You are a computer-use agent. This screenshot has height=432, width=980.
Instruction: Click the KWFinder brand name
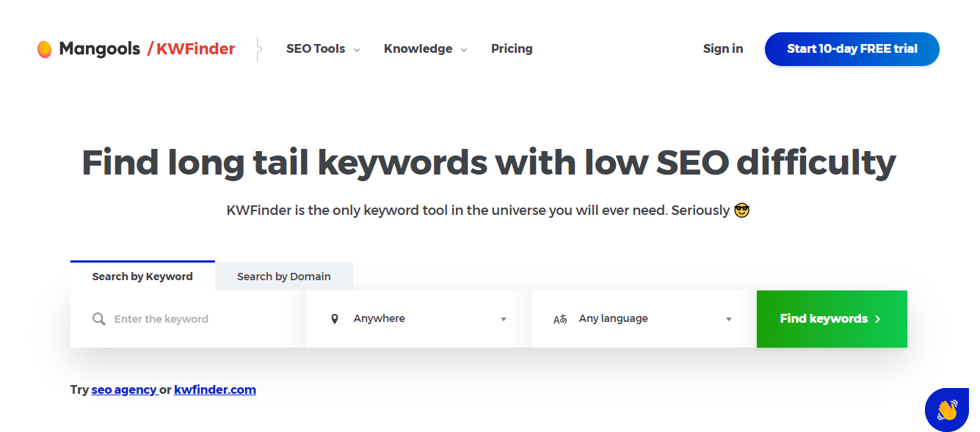[x=195, y=49]
